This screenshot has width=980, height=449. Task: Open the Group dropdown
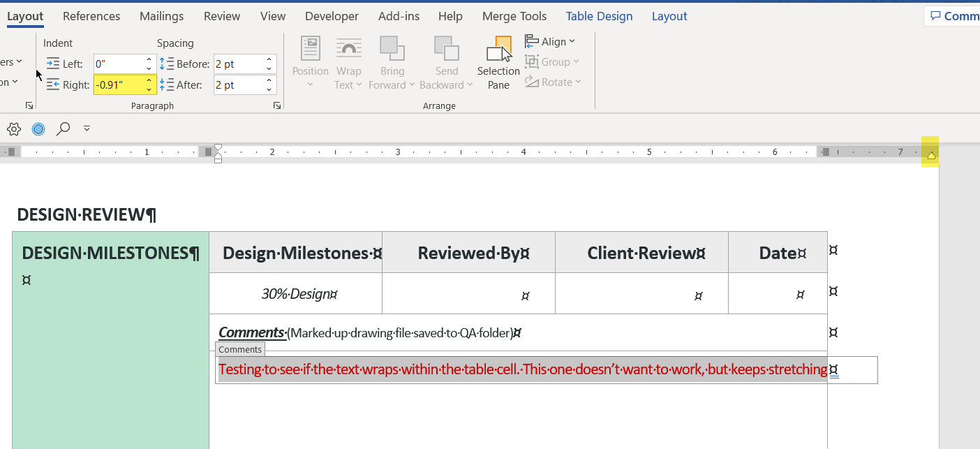tap(552, 62)
